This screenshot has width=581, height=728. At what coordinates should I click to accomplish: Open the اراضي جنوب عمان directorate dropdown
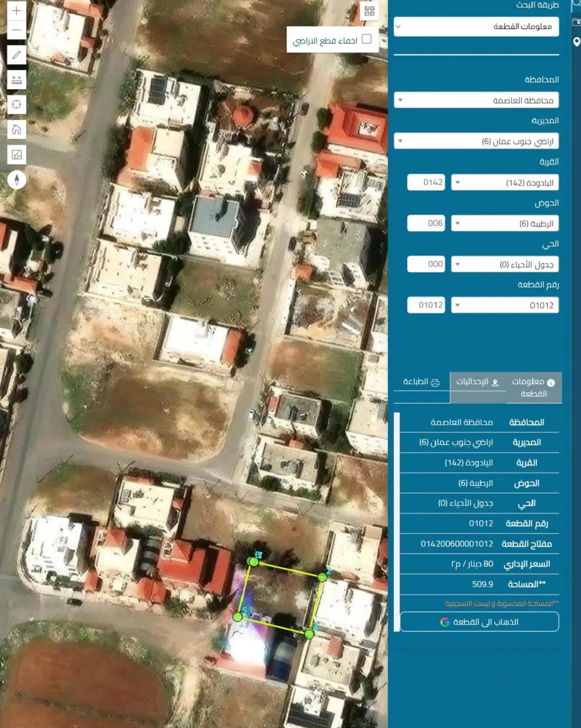point(476,141)
